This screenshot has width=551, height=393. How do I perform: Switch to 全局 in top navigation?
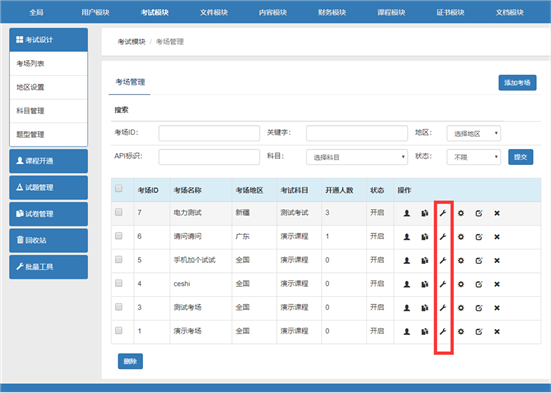click(x=37, y=12)
